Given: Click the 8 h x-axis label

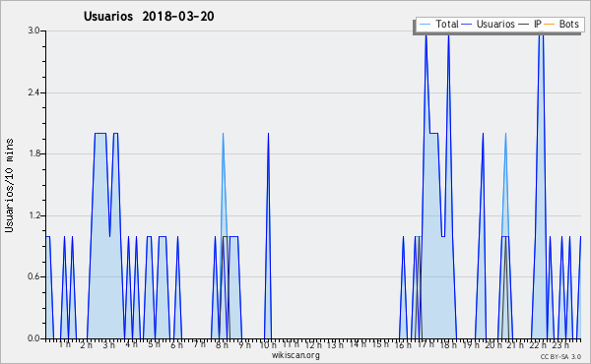Looking at the screenshot, I should pyautogui.click(x=222, y=345).
